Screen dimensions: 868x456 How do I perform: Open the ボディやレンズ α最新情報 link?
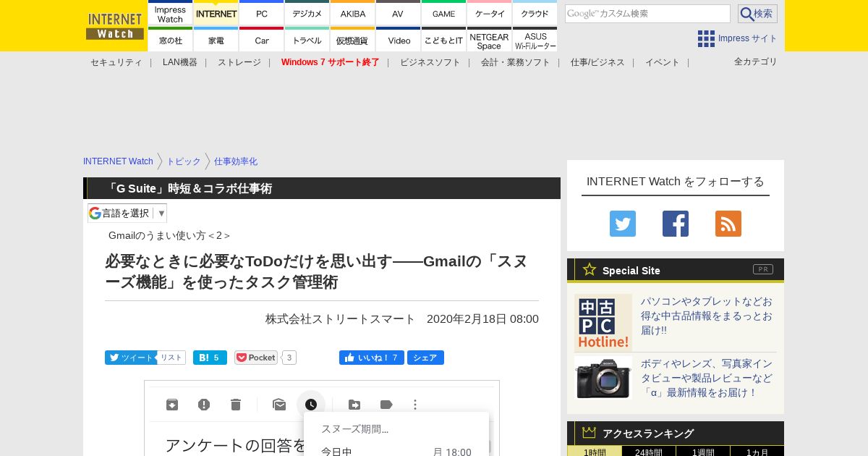(x=707, y=378)
